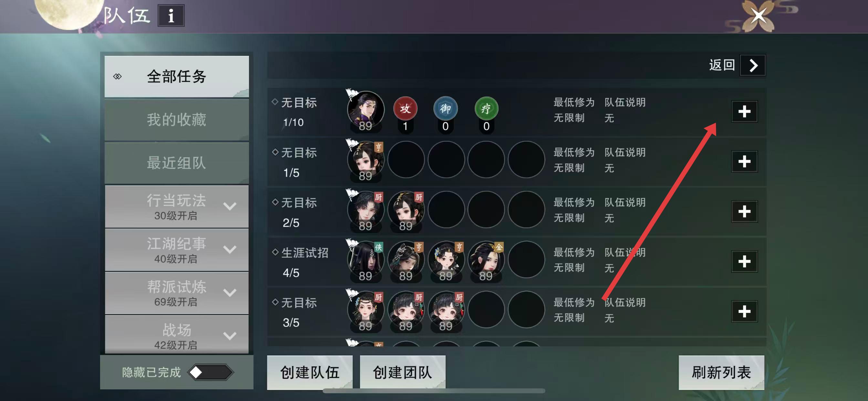
Task: Select the 全部任务 tab
Action: (177, 77)
